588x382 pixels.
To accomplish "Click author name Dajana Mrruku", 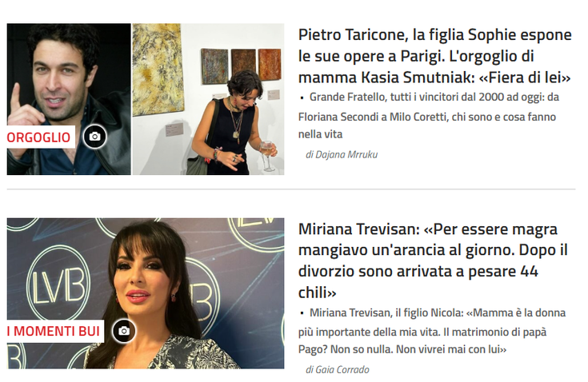I will (342, 155).
